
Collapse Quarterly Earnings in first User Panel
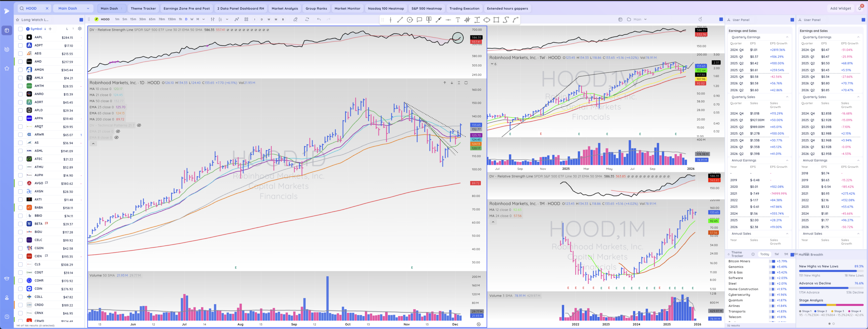click(787, 37)
